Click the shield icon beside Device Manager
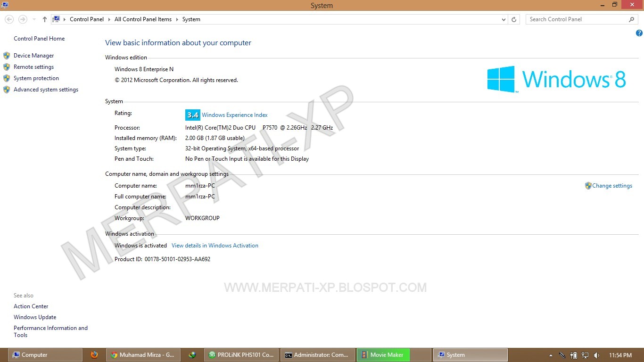This screenshot has width=644, height=362. [7, 56]
